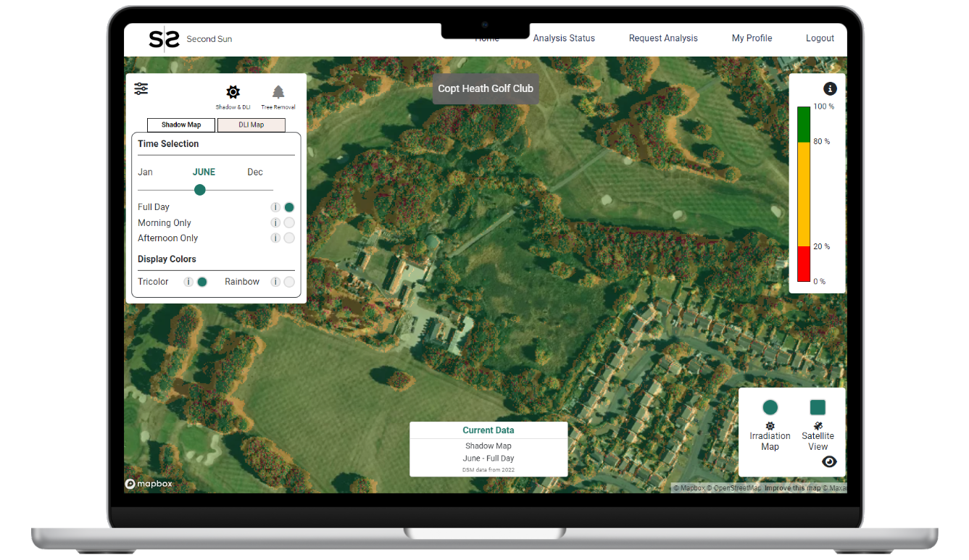Toggle the eye icon in the view panel

click(829, 461)
